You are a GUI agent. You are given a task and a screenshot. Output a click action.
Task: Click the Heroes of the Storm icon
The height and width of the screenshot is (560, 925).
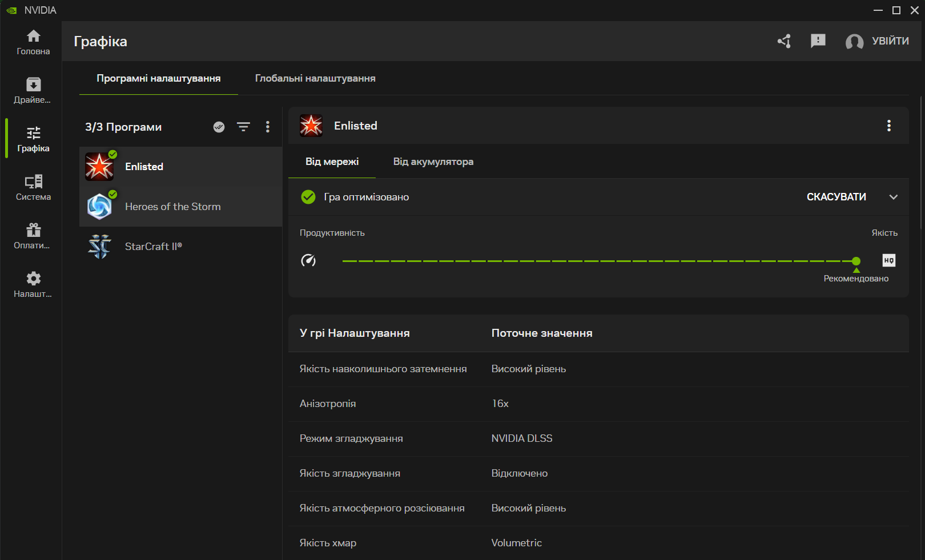click(x=99, y=207)
